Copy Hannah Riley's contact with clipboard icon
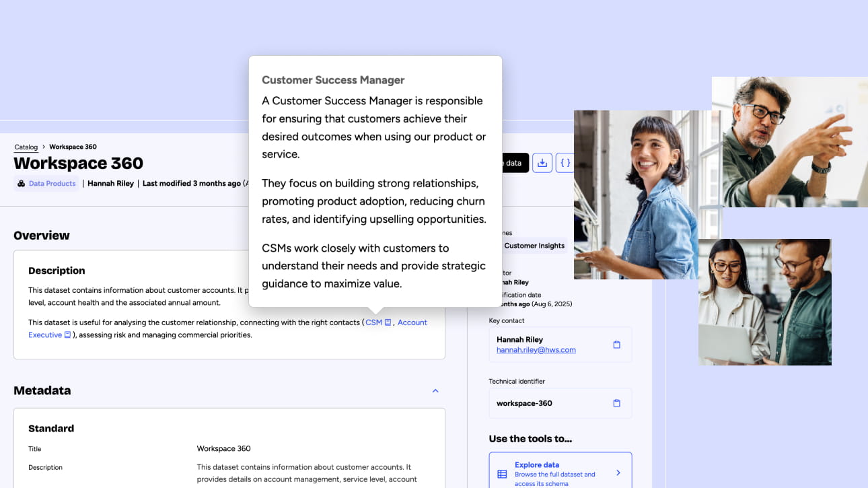Viewport: 868px width, 488px height. click(616, 345)
